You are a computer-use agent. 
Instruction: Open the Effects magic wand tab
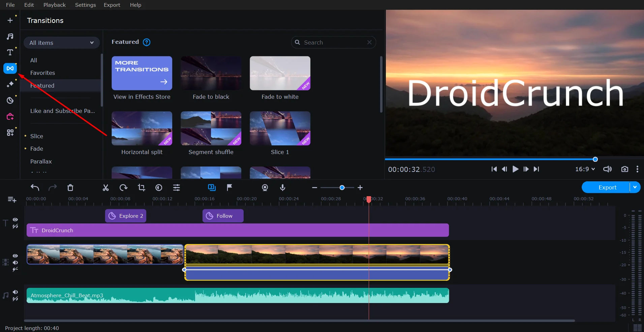click(10, 84)
